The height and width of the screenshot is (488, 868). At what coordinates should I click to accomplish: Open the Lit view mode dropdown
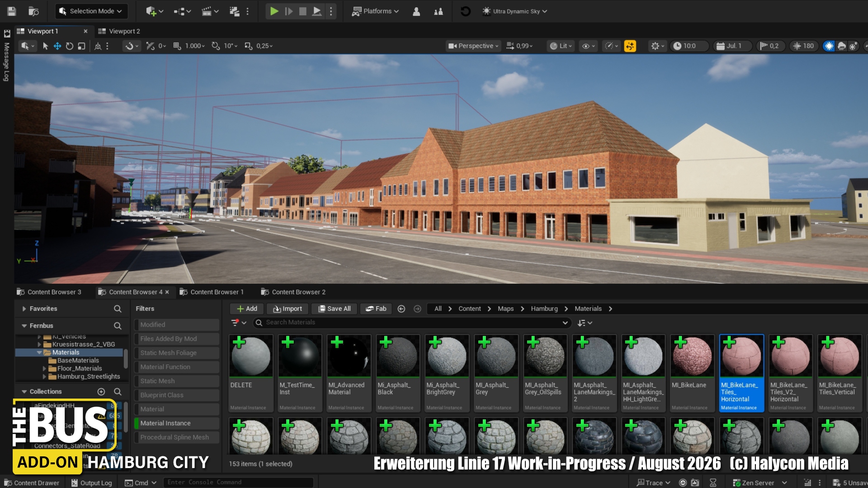(561, 46)
